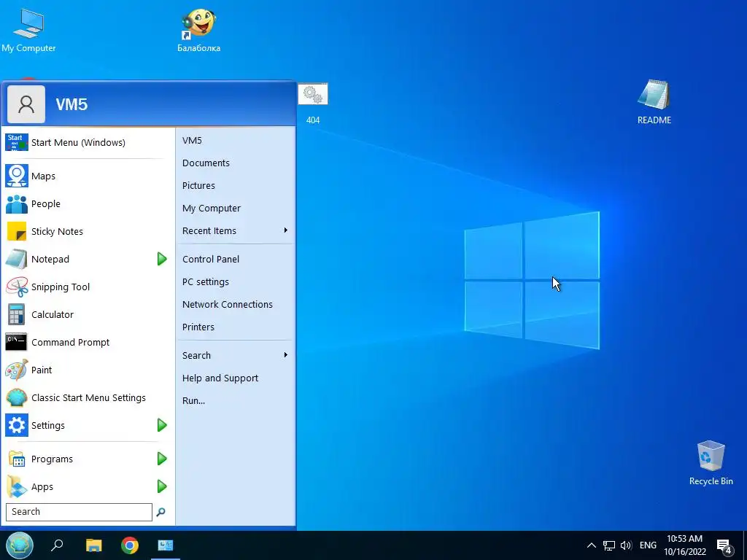Click the Start Menu (Windows) icon
Viewport: 747px width, 560px height.
click(17, 142)
